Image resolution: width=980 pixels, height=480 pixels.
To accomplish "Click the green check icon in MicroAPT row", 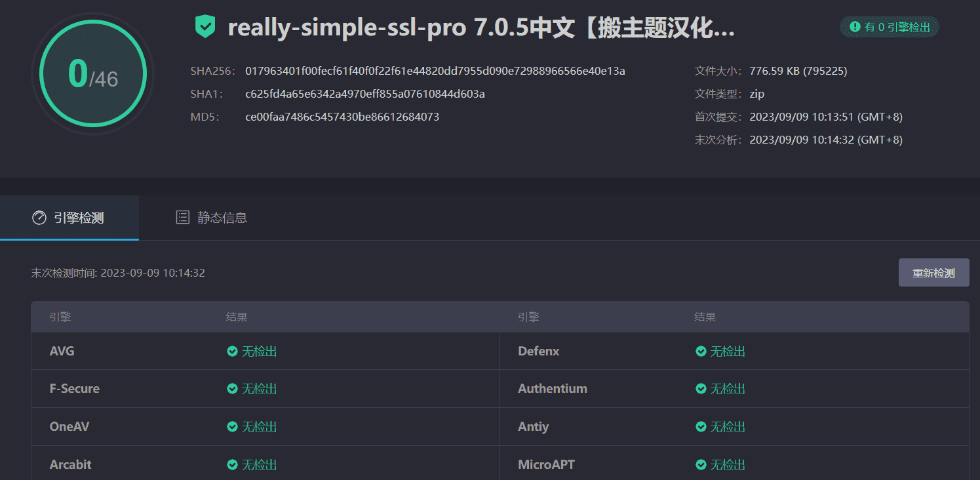I will click(701, 465).
